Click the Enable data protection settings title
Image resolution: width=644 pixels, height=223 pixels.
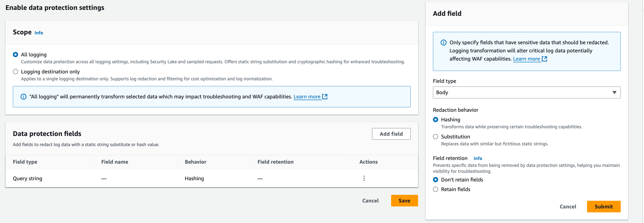tap(55, 8)
